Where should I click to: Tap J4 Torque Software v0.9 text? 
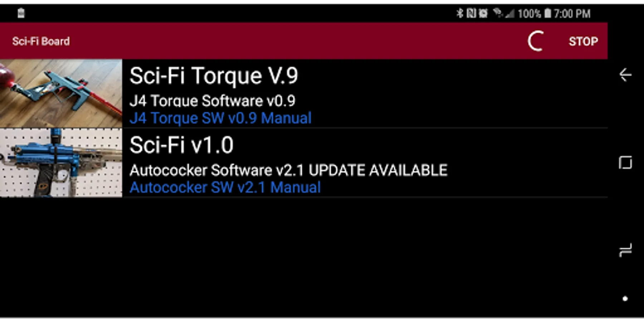(213, 101)
